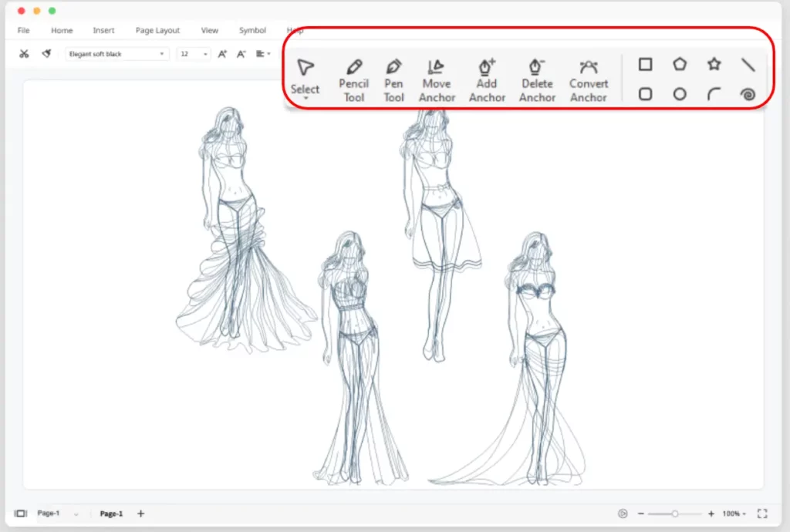
Task: Toggle fullscreen view icon
Action: [x=762, y=513]
